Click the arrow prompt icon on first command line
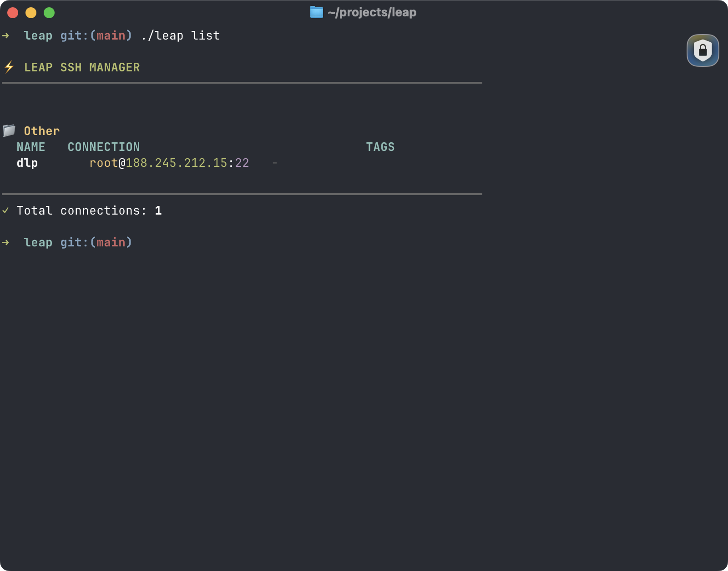Viewport: 728px width, 571px height. click(x=6, y=35)
